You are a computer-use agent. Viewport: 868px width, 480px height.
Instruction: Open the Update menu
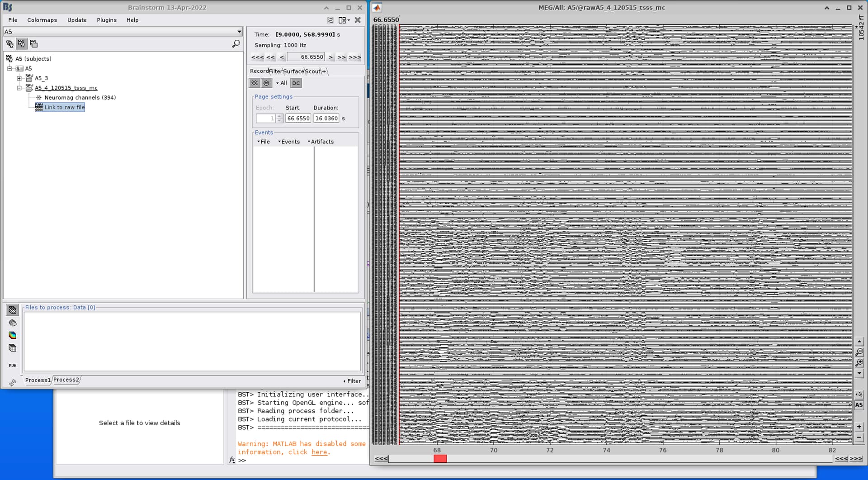[x=77, y=20]
